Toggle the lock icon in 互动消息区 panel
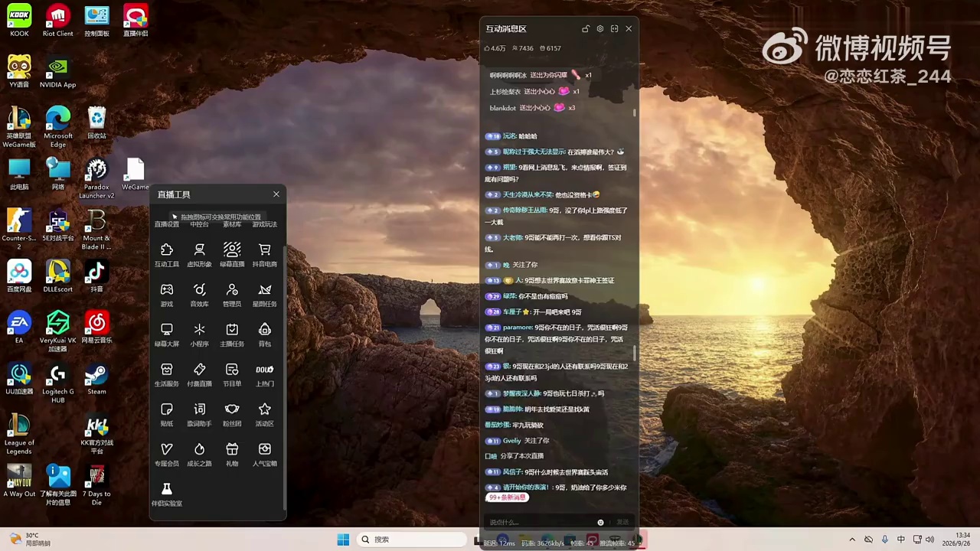This screenshot has width=980, height=551. [586, 29]
